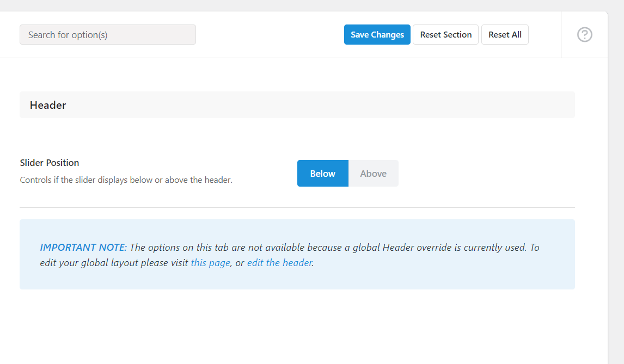Open the help question mark icon
This screenshot has width=624, height=364.
click(x=584, y=35)
